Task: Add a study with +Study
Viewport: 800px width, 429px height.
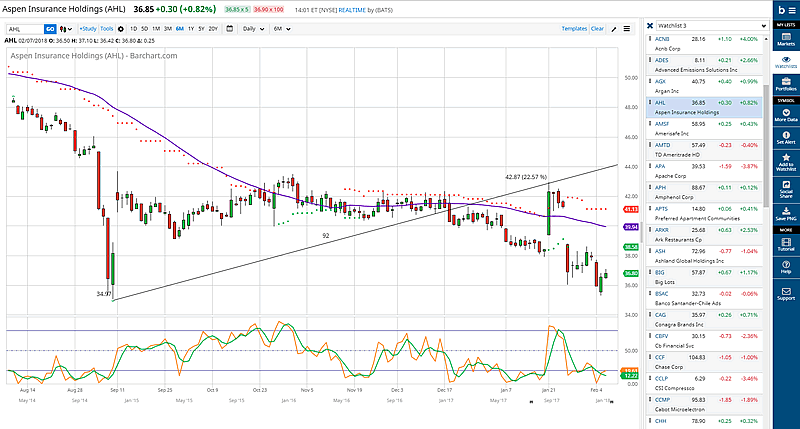Action: [x=88, y=29]
